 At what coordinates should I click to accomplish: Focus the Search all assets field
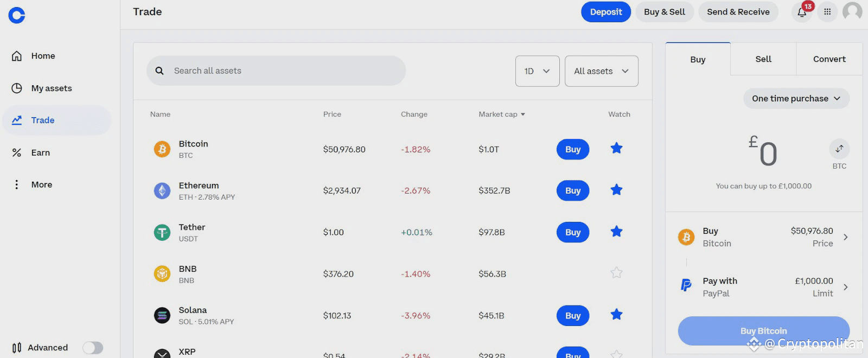tap(276, 71)
